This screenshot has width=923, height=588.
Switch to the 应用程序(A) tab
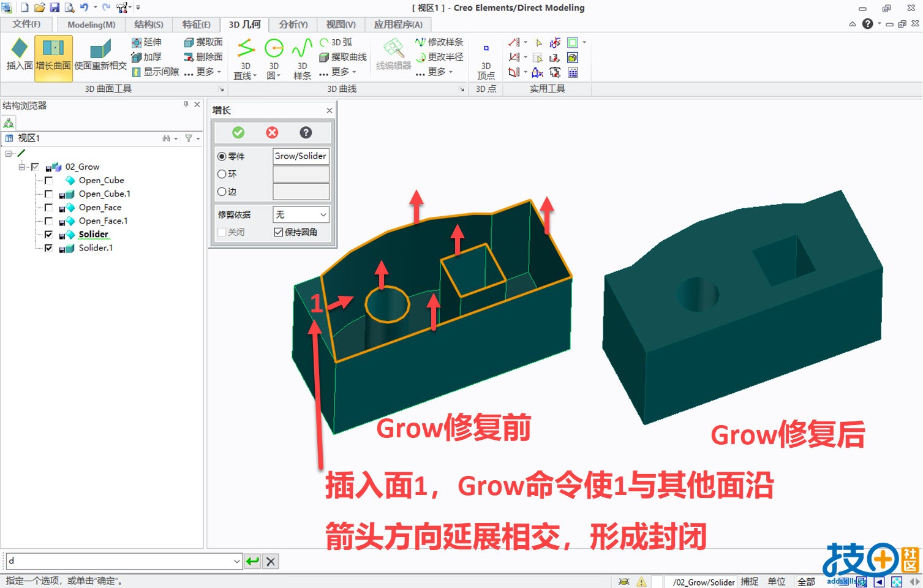coord(398,24)
